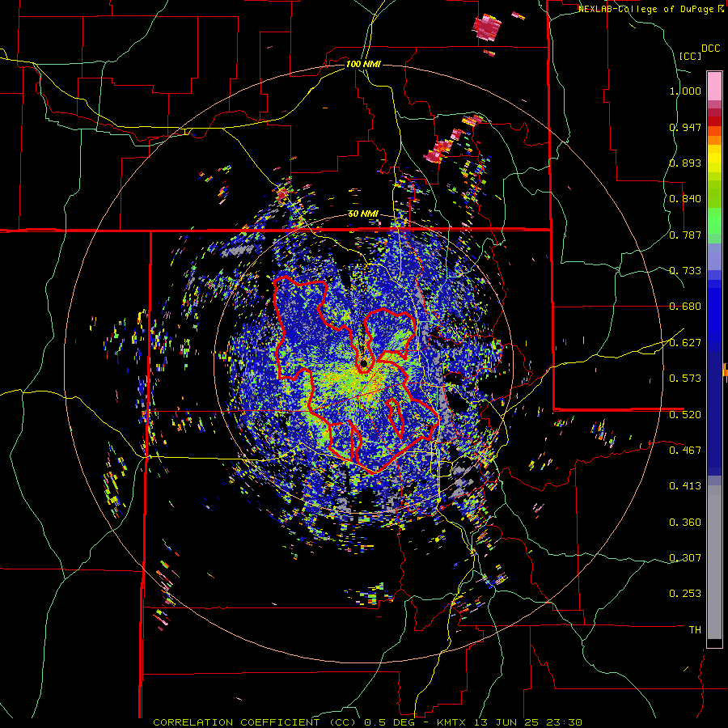Click the CORRELATION COEFFICIENT (CC) caption text
The image size is (728, 728).
255,722
